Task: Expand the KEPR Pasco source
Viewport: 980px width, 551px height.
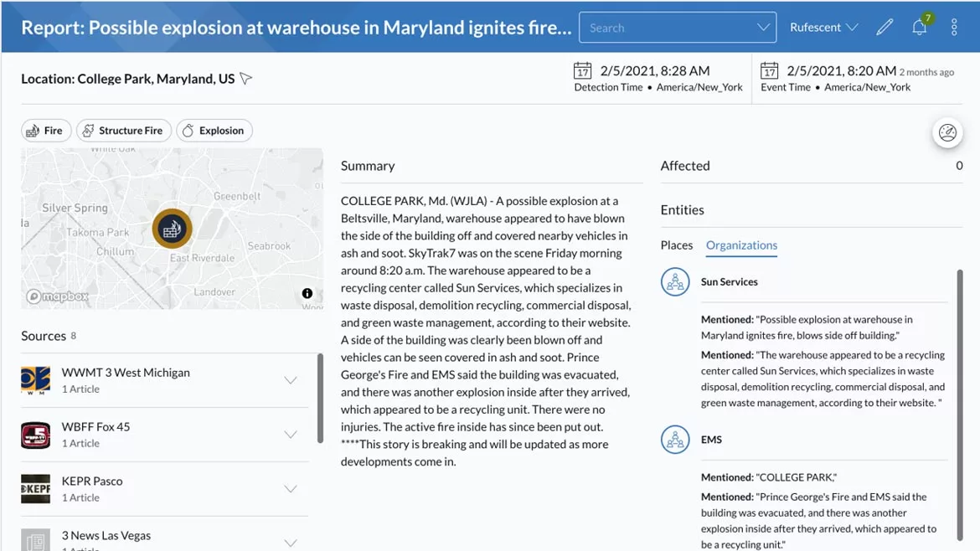Action: 291,489
